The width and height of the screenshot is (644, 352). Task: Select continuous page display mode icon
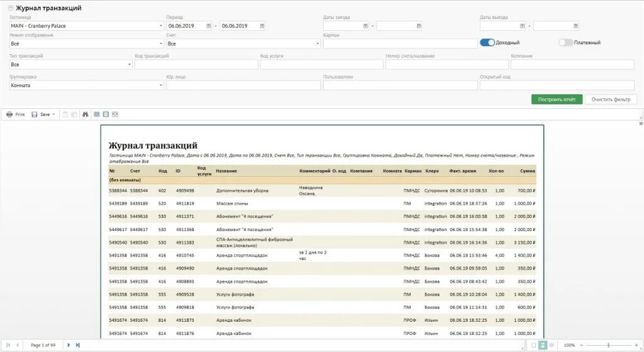point(543,345)
